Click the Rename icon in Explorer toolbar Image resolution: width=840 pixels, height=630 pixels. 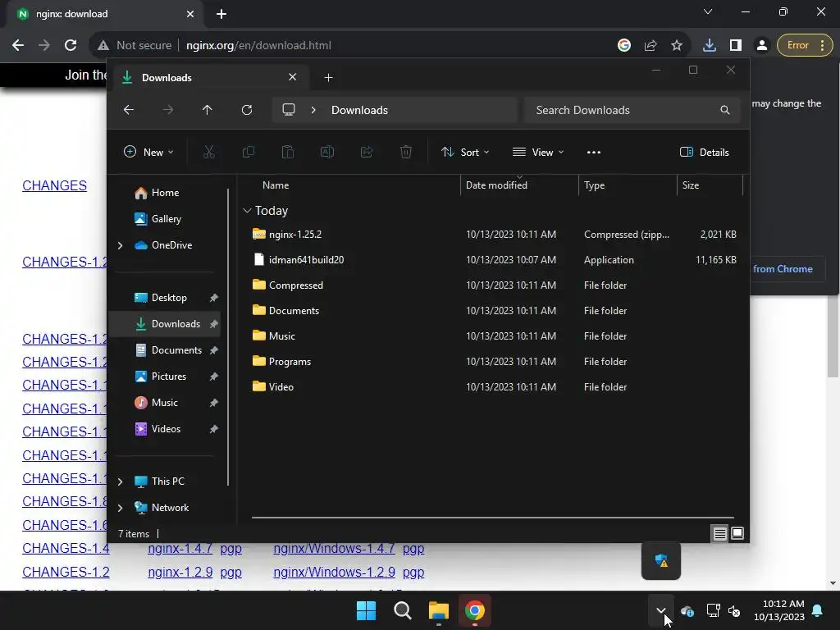point(326,152)
